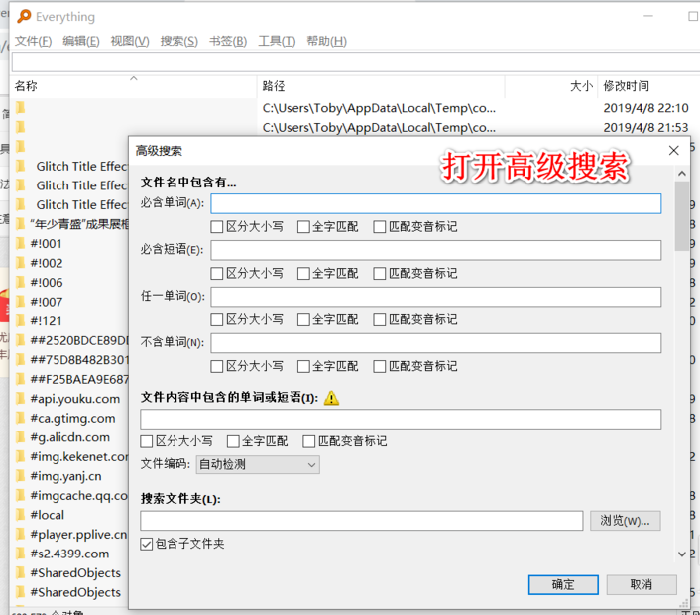Click the warning icon beside file content label
Image resolution: width=700 pixels, height=615 pixels.
[x=331, y=398]
